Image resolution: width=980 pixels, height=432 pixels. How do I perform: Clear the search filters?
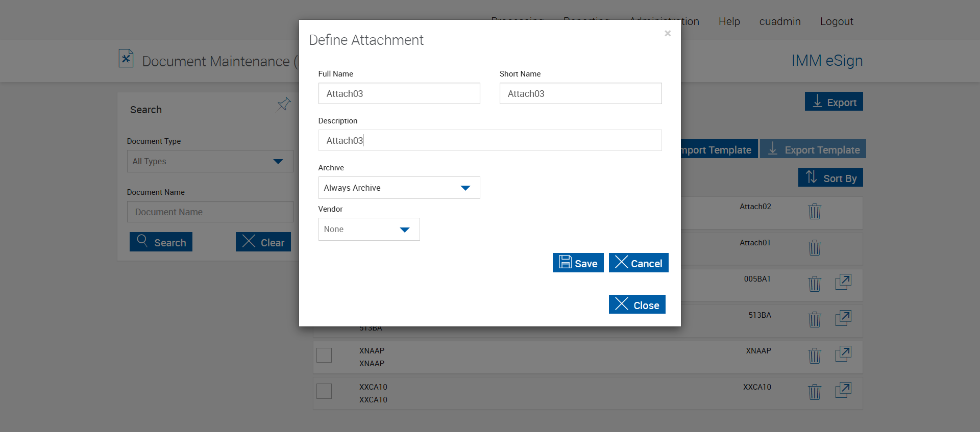pyautogui.click(x=263, y=242)
